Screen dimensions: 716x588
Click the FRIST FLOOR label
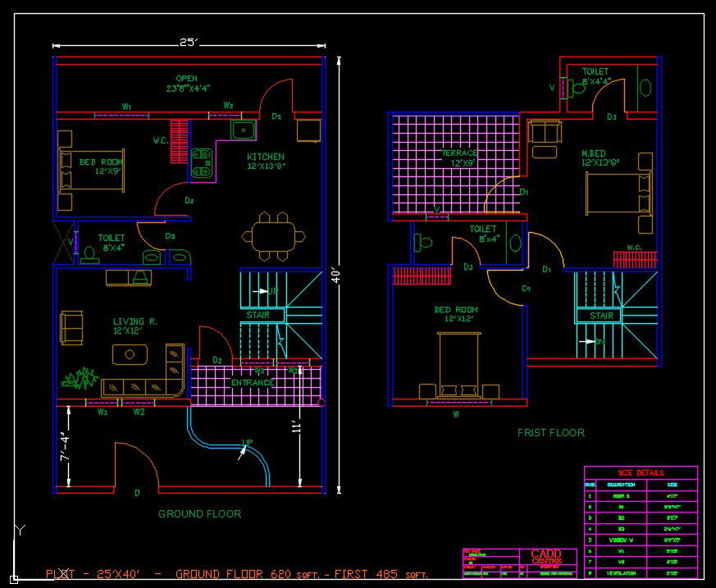coord(552,433)
